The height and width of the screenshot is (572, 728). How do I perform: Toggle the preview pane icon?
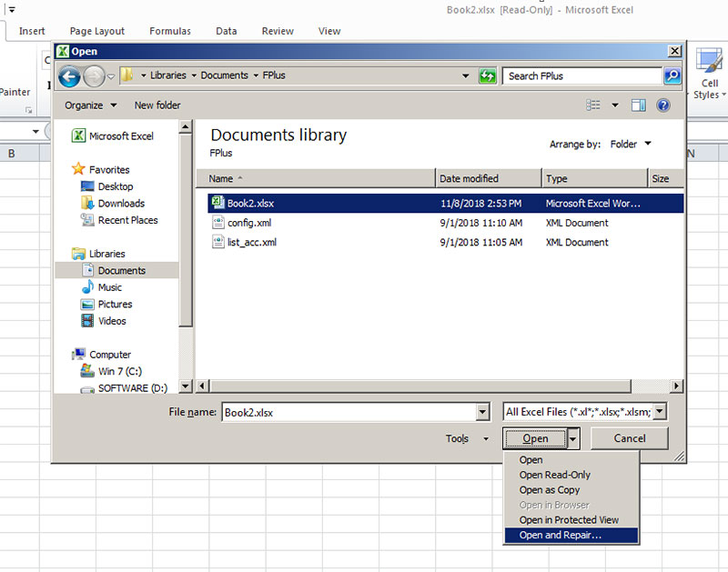639,105
